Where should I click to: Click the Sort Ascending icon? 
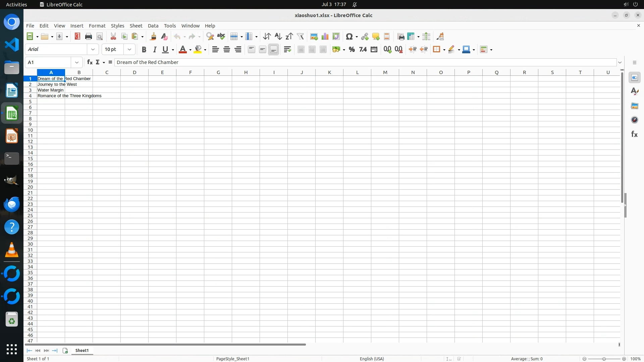[x=278, y=37]
